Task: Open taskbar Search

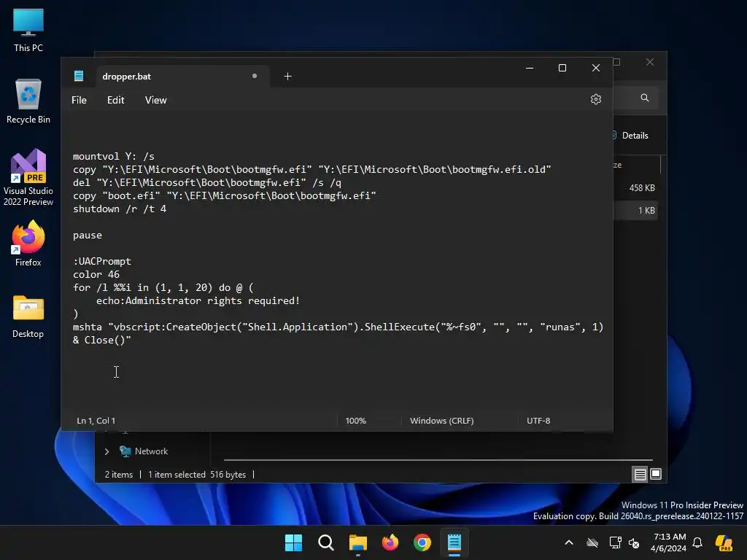Action: click(x=326, y=542)
